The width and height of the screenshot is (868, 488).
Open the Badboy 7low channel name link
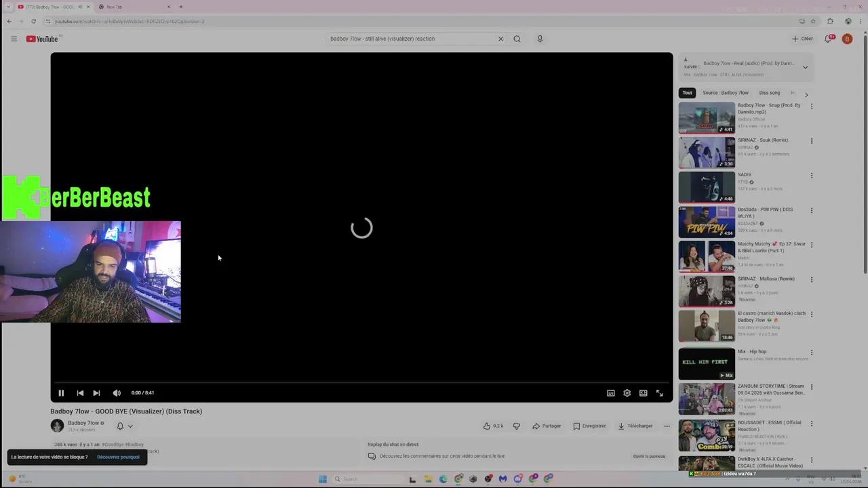[x=83, y=423]
